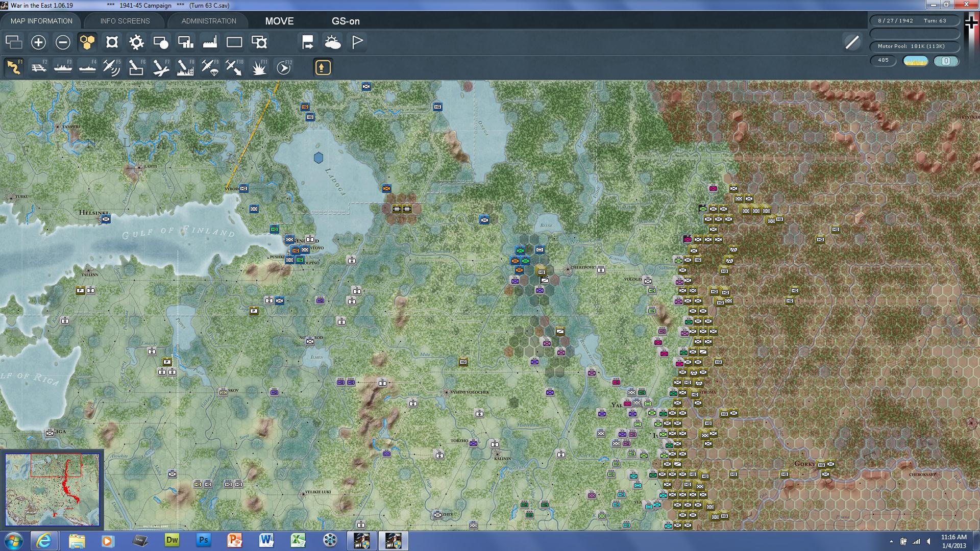Screen dimensions: 980x551
Task: Click the factory map icon
Action: 210,42
